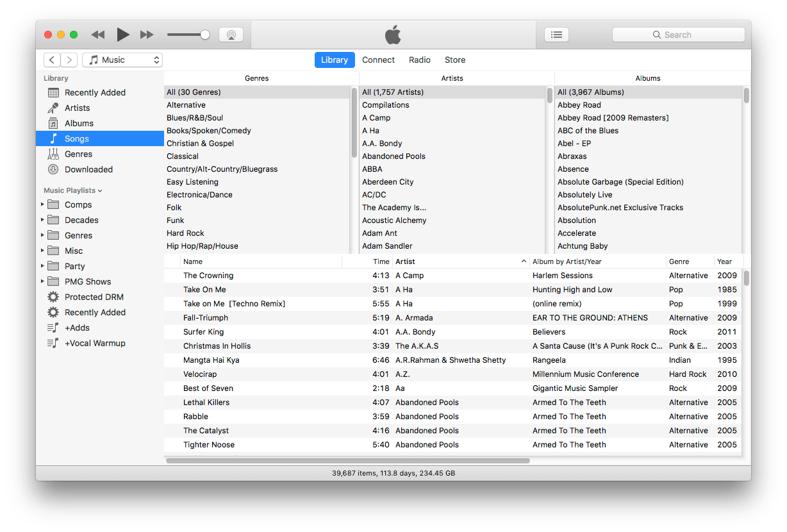Open the AirPlay output menu
The image size is (787, 532).
(231, 35)
